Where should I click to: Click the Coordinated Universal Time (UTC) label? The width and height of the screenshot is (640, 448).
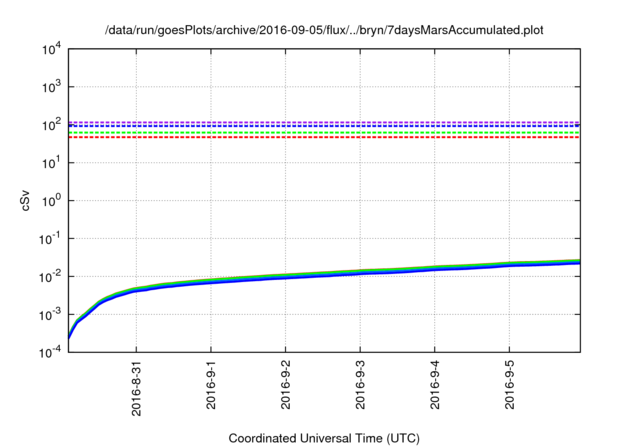pyautogui.click(x=324, y=438)
